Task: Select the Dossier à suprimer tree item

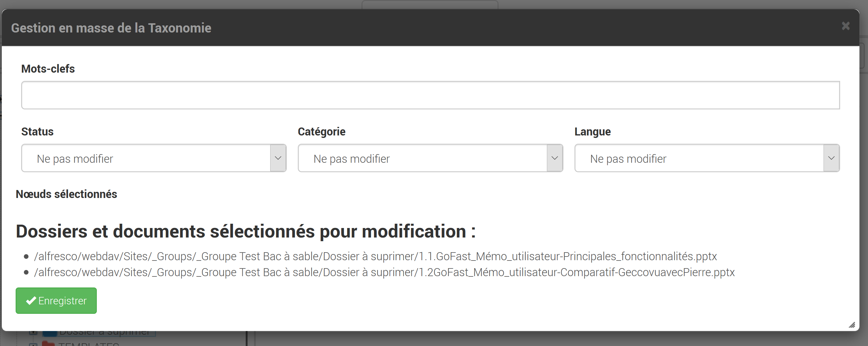Action: pos(104,333)
